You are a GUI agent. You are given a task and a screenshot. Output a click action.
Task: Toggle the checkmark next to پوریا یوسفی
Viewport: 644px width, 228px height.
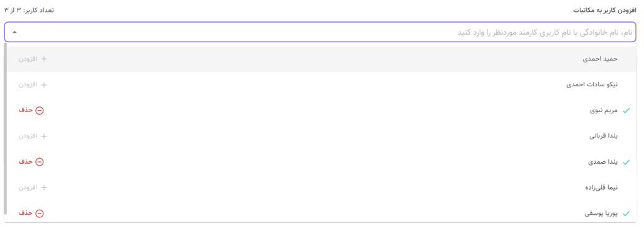(x=626, y=214)
